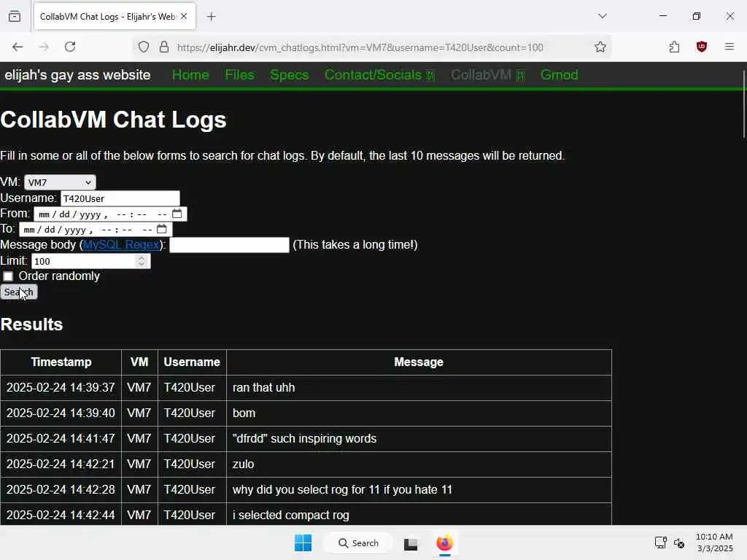Image resolution: width=747 pixels, height=560 pixels.
Task: List all tabs with the chevron
Action: [x=603, y=16]
